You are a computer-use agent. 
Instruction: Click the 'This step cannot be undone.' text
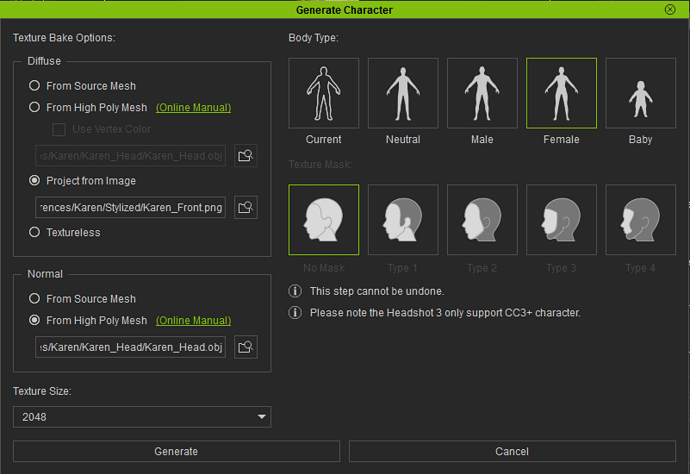point(377,291)
